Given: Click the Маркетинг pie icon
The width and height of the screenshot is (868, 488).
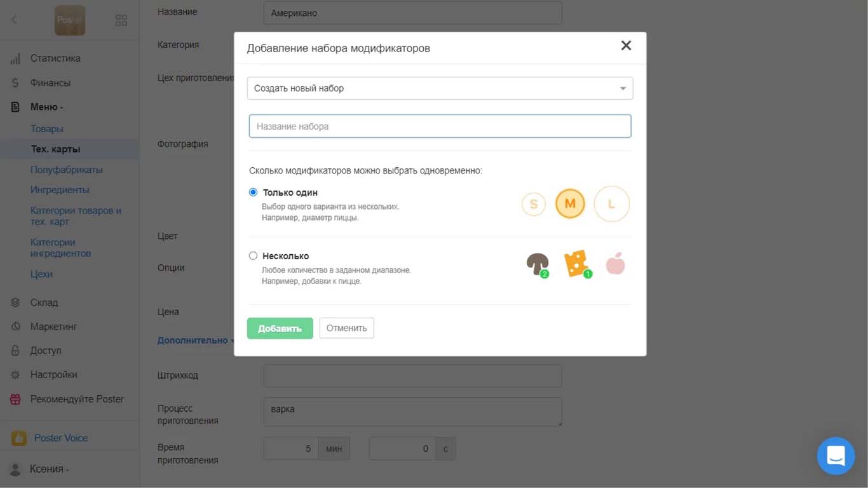Looking at the screenshot, I should pyautogui.click(x=15, y=327).
